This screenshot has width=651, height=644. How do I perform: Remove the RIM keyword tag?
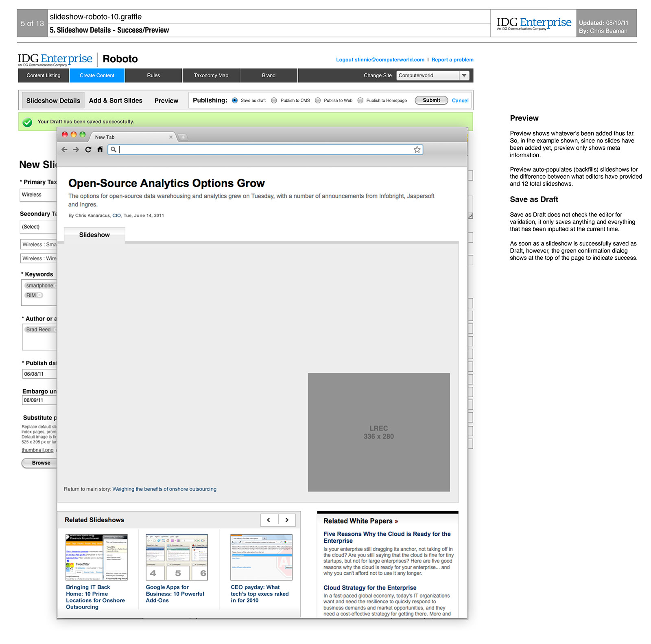pos(39,295)
